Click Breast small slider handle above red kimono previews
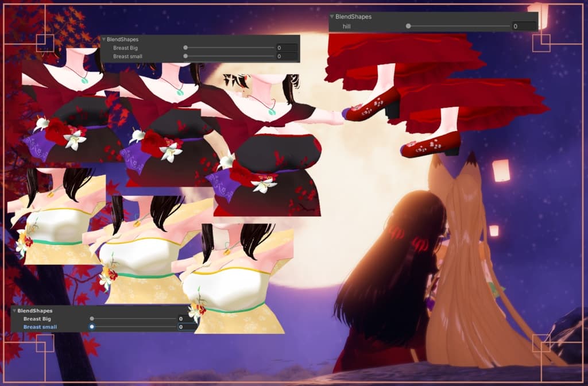 point(185,56)
